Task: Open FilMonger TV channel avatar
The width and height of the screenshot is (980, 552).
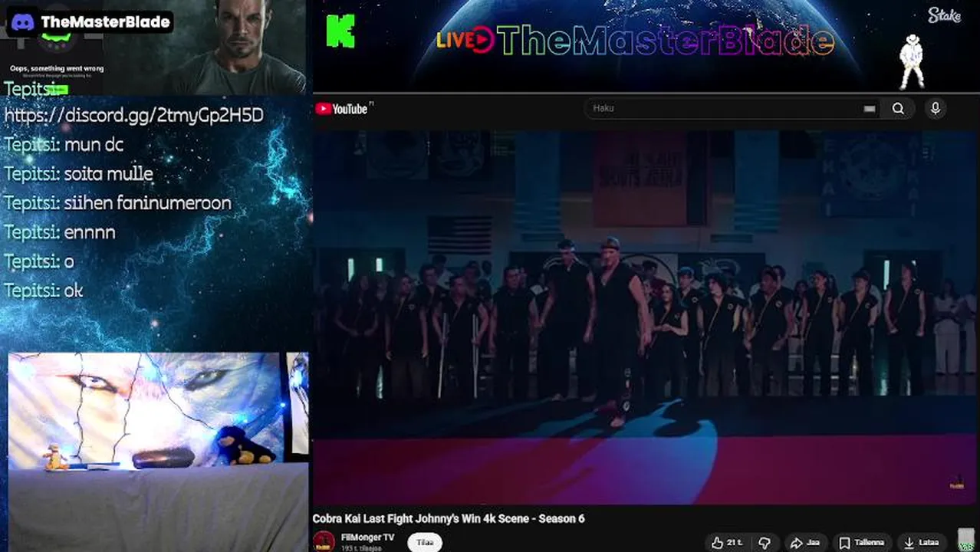Action: [324, 541]
